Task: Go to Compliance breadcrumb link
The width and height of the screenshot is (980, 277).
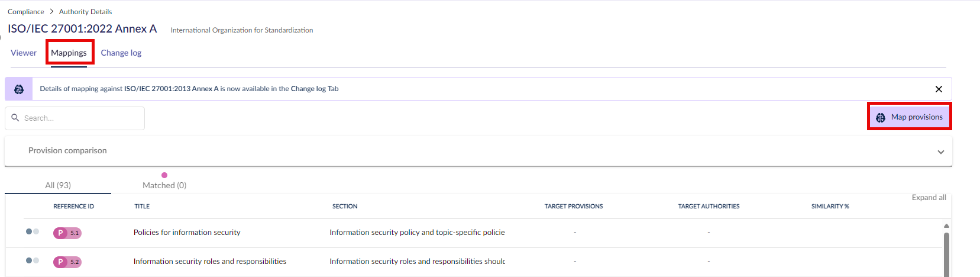Action: point(25,11)
